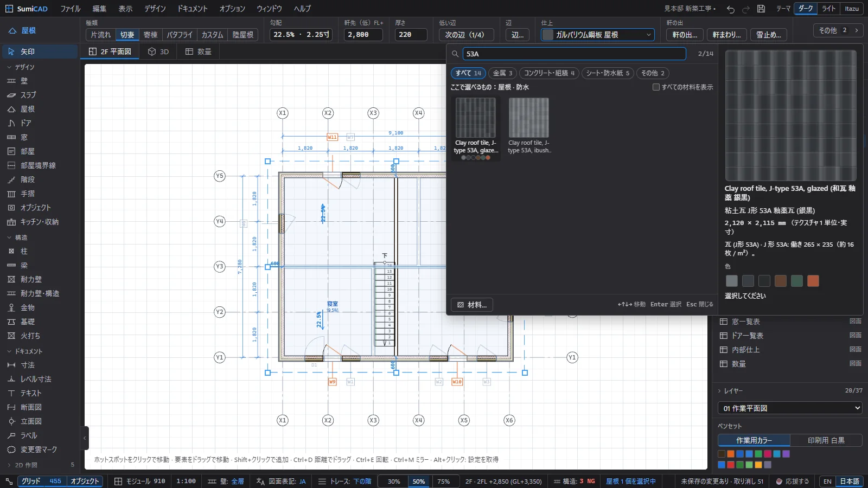Click the 次の辺 (1/4) button
The height and width of the screenshot is (488, 868).
467,35
